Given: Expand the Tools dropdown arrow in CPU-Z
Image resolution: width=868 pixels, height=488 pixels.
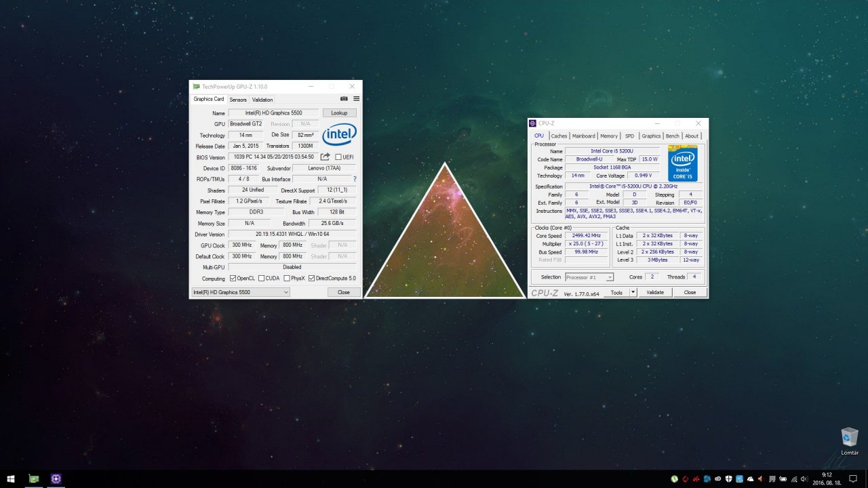Looking at the screenshot, I should point(633,292).
